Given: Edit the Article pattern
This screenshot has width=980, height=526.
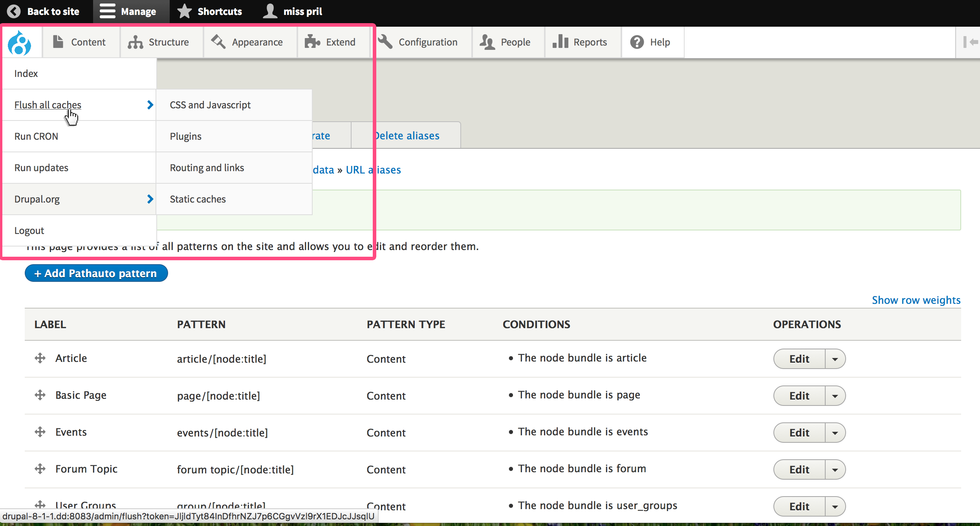Looking at the screenshot, I should (x=799, y=359).
